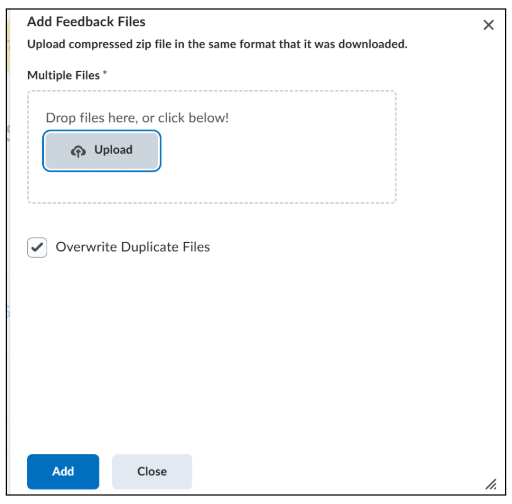Image resolution: width=512 pixels, height=504 pixels.
Task: Click the Overwrite Duplicate Files label text
Action: click(133, 247)
